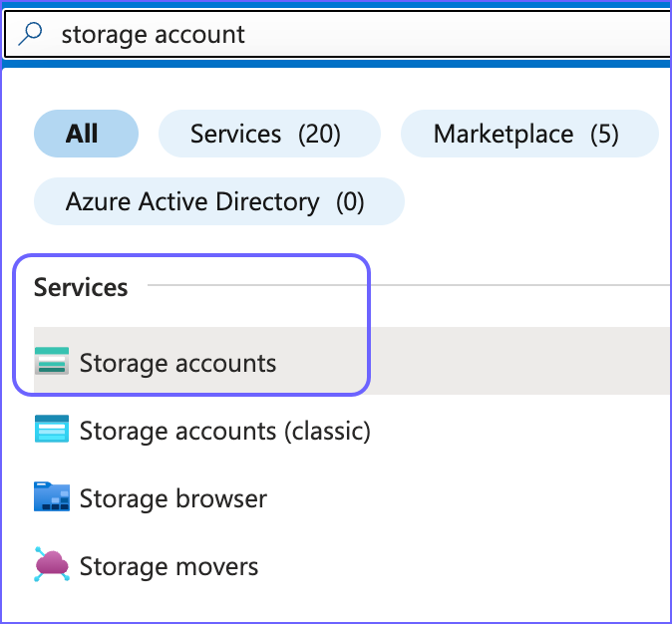
Task: Click the Storage accounts icon
Action: click(52, 361)
